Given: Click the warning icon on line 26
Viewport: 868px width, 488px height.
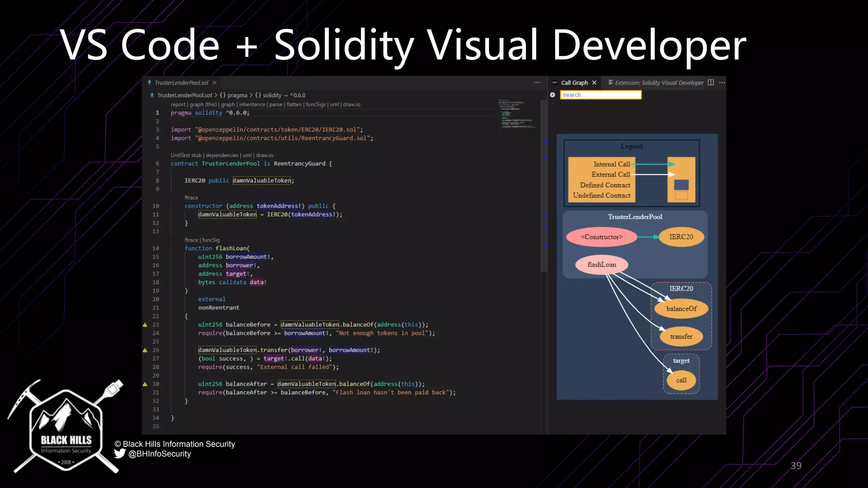Looking at the screenshot, I should point(145,350).
